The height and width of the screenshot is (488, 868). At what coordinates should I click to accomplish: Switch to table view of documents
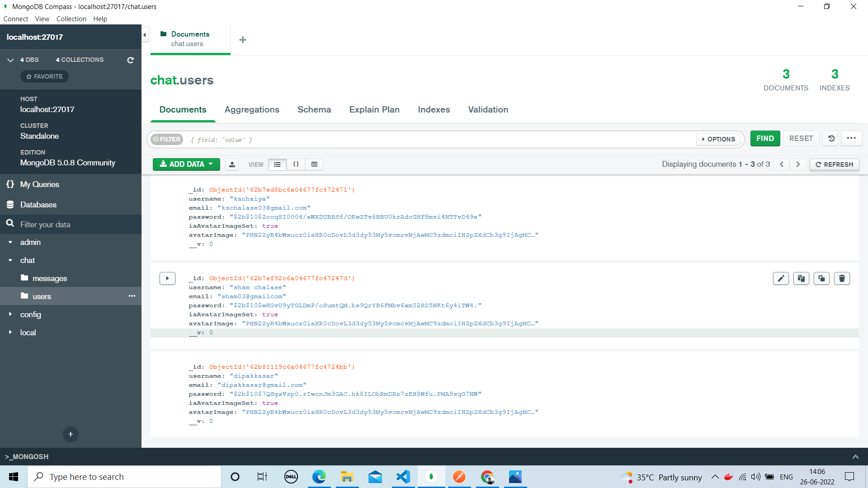click(314, 164)
